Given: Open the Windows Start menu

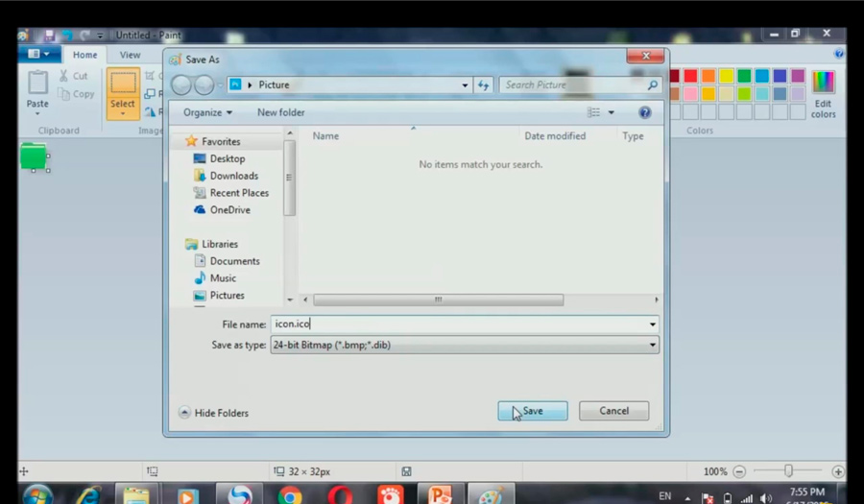Looking at the screenshot, I should tap(38, 494).
